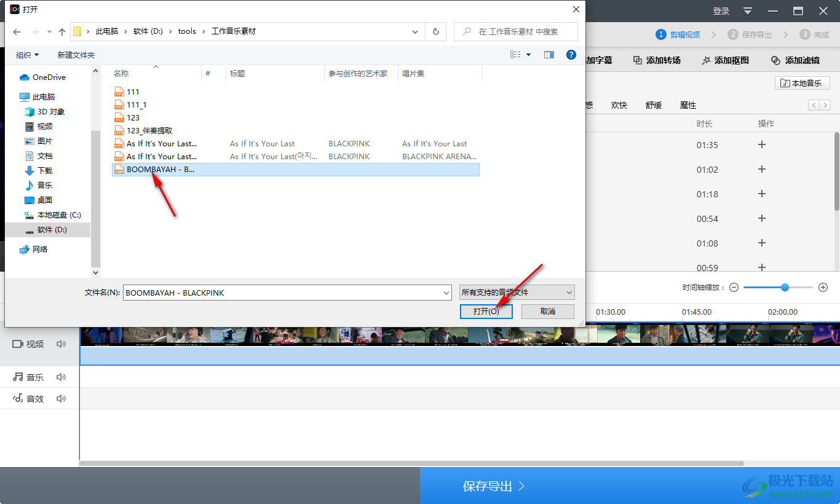Expand the file name dropdown
Viewport: 840px width, 504px height.
(446, 293)
